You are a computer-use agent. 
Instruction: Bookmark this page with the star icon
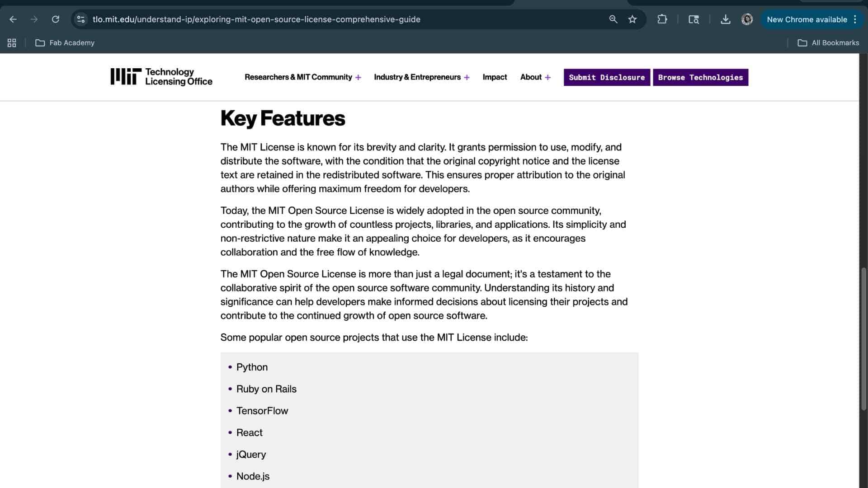[632, 19]
